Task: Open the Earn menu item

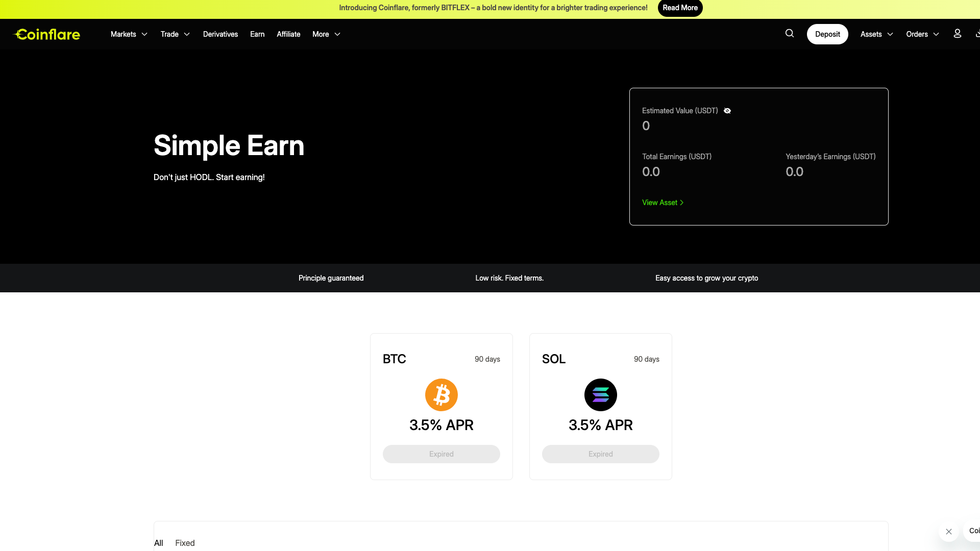Action: [x=257, y=34]
